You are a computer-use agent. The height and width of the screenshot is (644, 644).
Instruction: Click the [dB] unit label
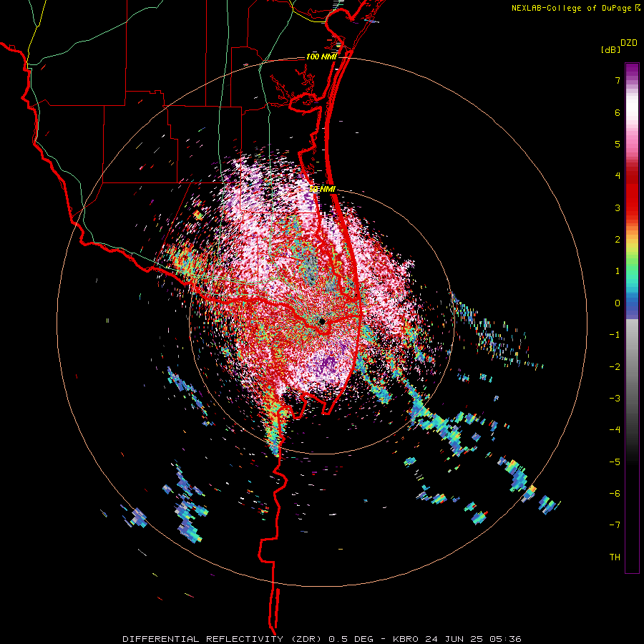tap(610, 49)
